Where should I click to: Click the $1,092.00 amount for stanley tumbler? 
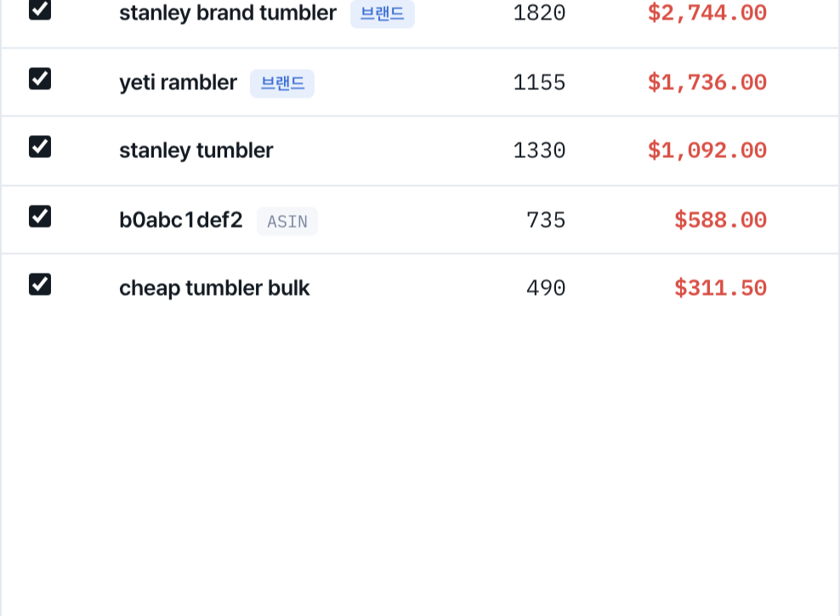pos(707,150)
